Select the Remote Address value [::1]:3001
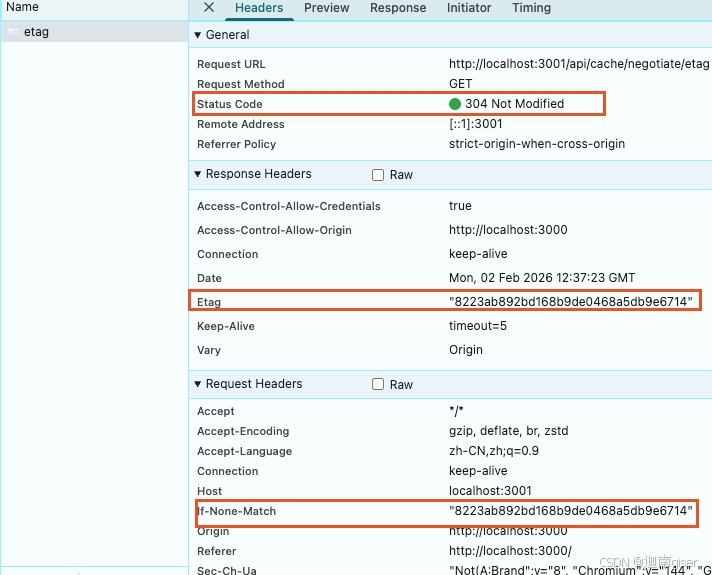 [x=475, y=124]
